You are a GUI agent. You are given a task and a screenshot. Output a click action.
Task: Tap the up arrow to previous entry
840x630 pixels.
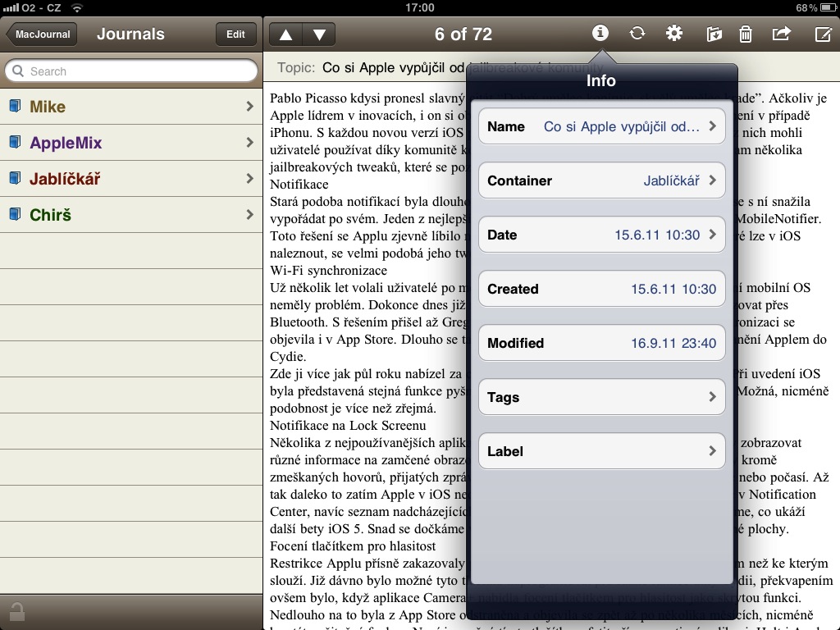click(285, 34)
